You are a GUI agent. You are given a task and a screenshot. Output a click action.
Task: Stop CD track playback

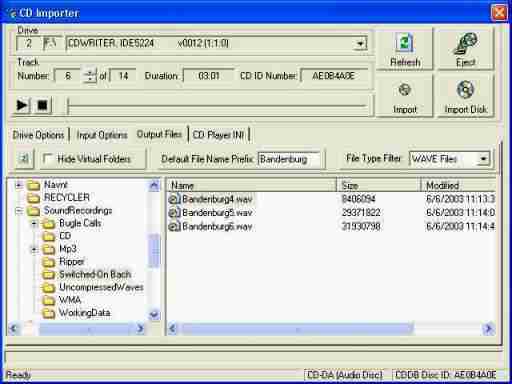click(42, 105)
